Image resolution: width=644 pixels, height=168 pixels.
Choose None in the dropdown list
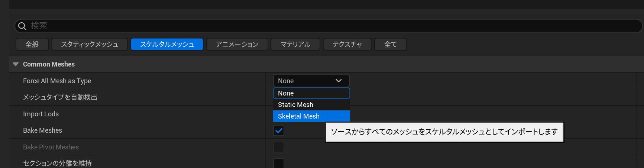coord(311,93)
